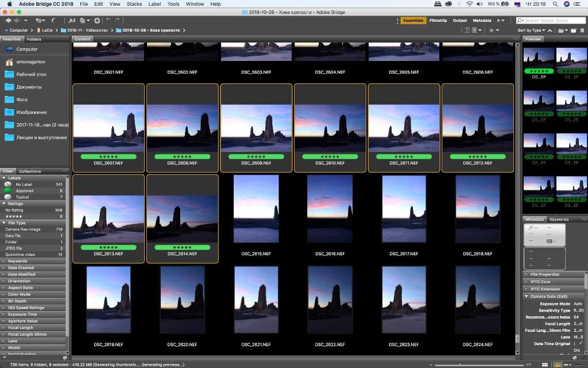Click the thumbnail quality options icon
The height and width of the screenshot is (368, 588).
pyautogui.click(x=476, y=30)
